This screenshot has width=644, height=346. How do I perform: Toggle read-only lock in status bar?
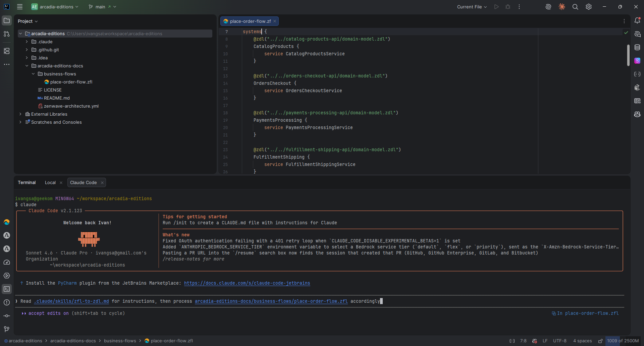point(600,341)
